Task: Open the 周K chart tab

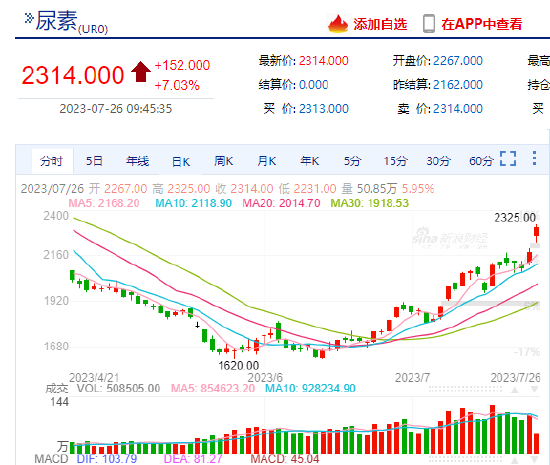Action: click(224, 161)
